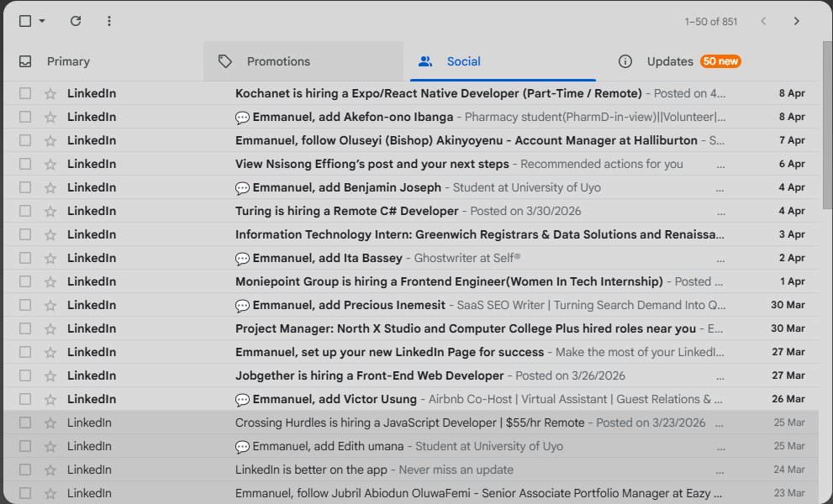Click the Promotions tag icon
The image size is (833, 504).
point(225,61)
